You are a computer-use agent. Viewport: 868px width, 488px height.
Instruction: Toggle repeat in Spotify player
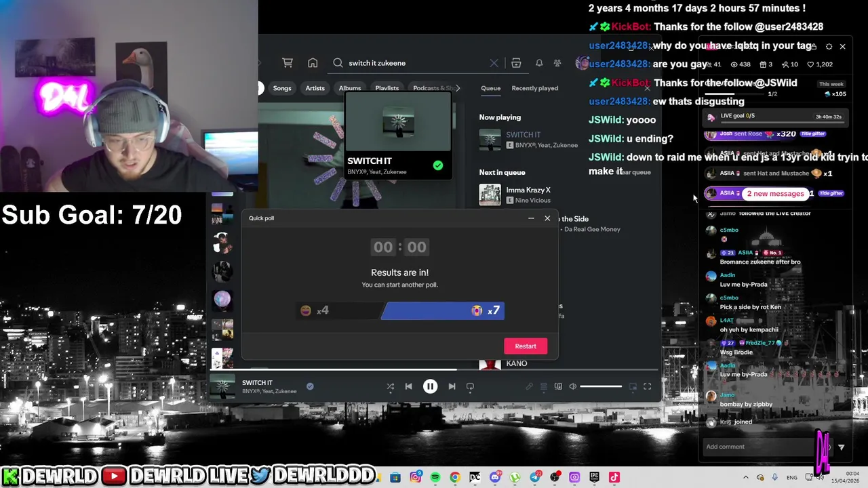[x=470, y=386]
